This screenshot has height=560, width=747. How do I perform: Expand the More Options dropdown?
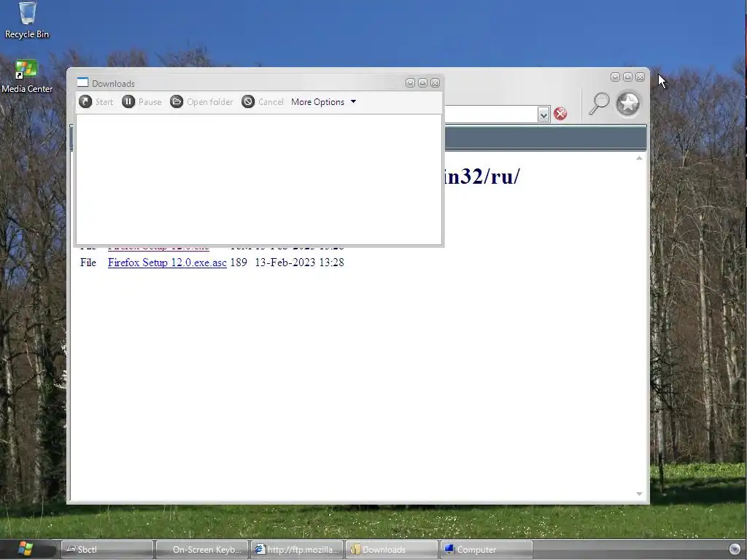pyautogui.click(x=323, y=102)
